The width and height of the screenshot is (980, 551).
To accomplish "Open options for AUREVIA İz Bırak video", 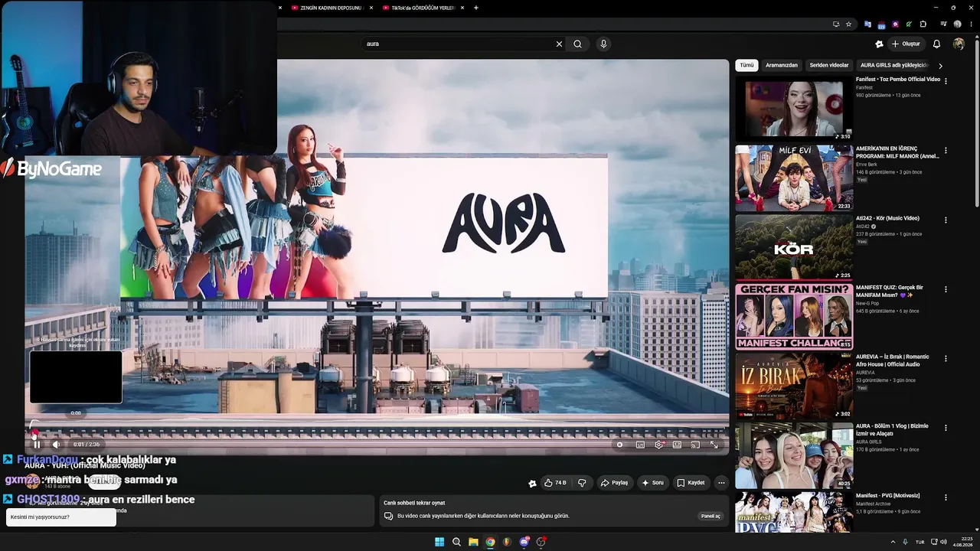I will (946, 358).
